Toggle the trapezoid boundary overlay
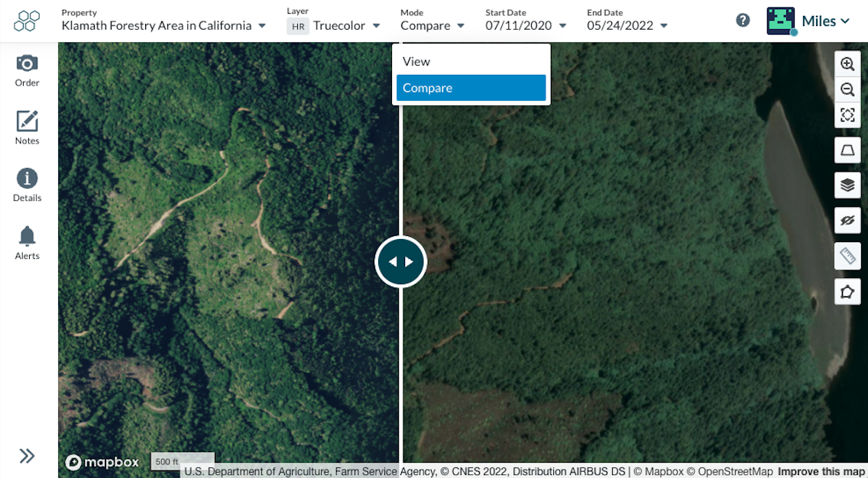 click(x=847, y=150)
